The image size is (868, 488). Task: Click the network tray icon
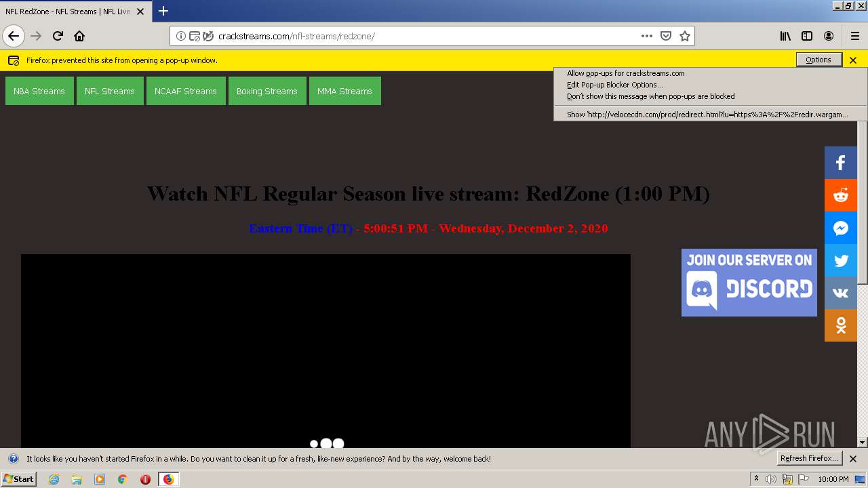tap(787, 480)
